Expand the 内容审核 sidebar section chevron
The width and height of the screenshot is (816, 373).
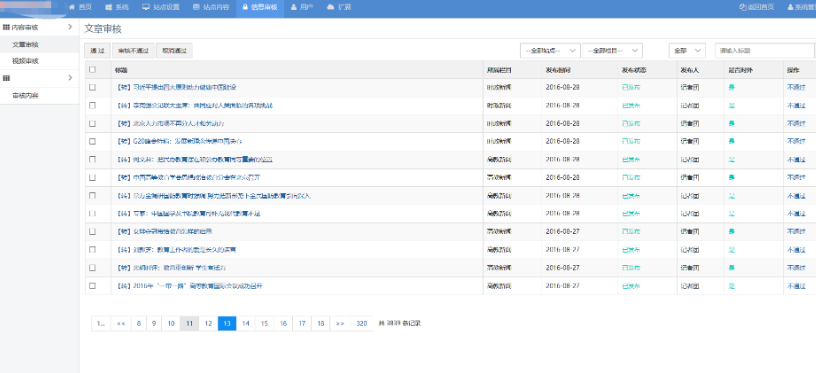coord(70,27)
